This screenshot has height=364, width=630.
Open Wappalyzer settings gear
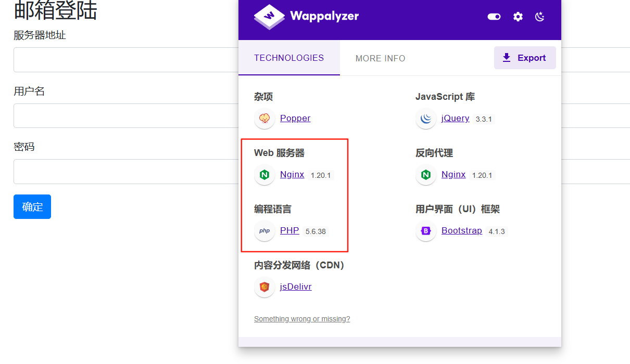(518, 17)
